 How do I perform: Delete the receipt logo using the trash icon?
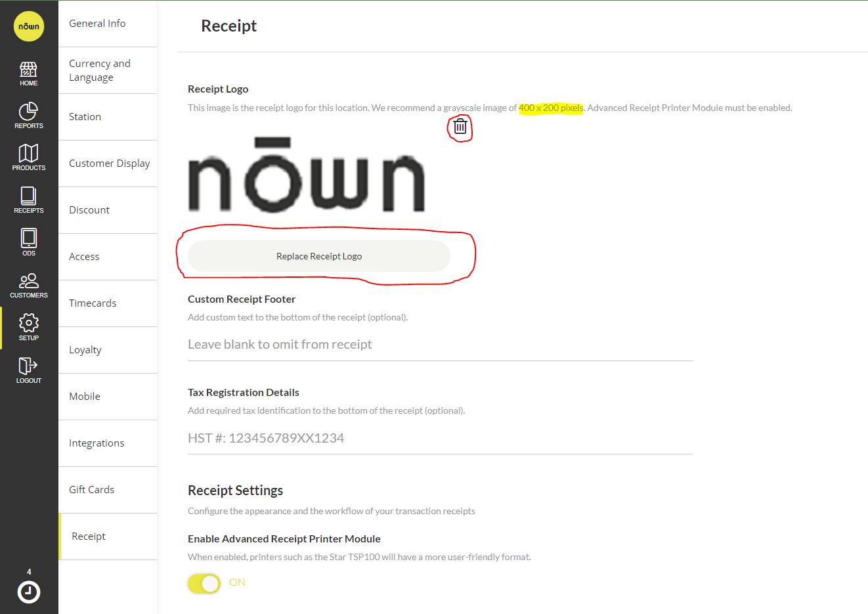pyautogui.click(x=460, y=126)
